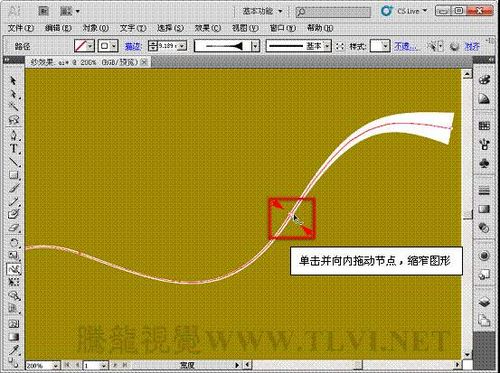Open the zoom level 200% dropdown
The image size is (500, 373).
tap(56, 365)
